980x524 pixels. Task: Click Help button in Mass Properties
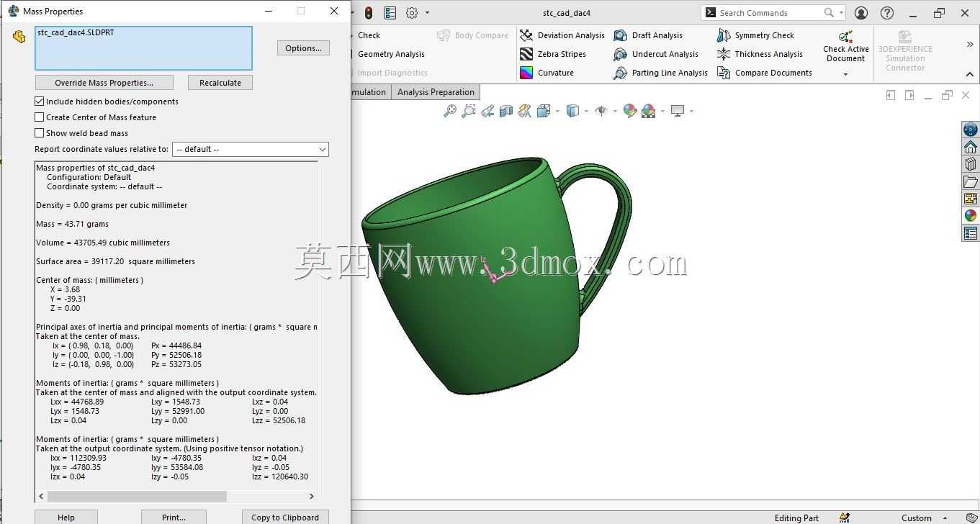(x=66, y=518)
